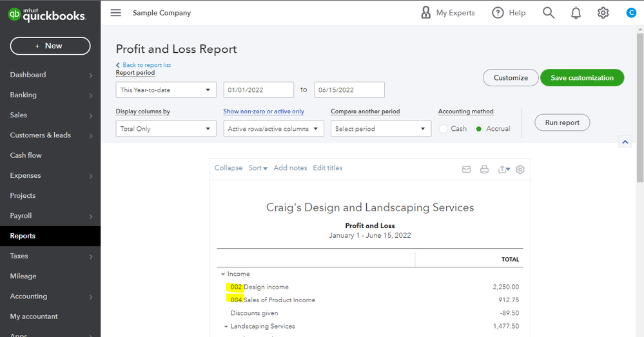Open the This Year-to-date period dropdown
Viewport: 644px width, 337px height.
click(x=166, y=90)
